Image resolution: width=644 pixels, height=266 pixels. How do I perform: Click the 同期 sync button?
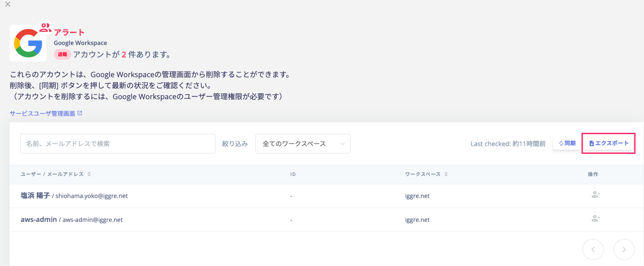click(567, 143)
